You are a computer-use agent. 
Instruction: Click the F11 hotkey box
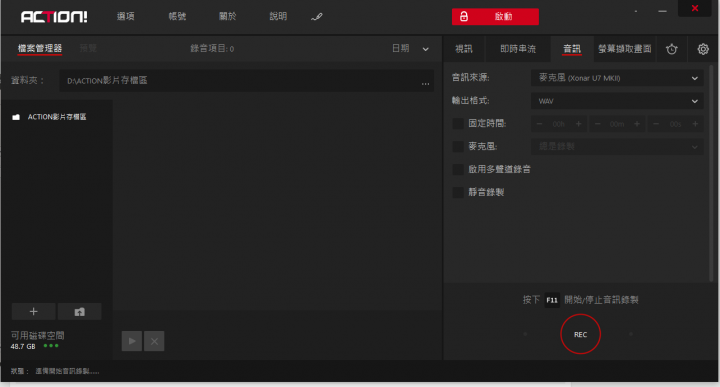[x=552, y=300]
